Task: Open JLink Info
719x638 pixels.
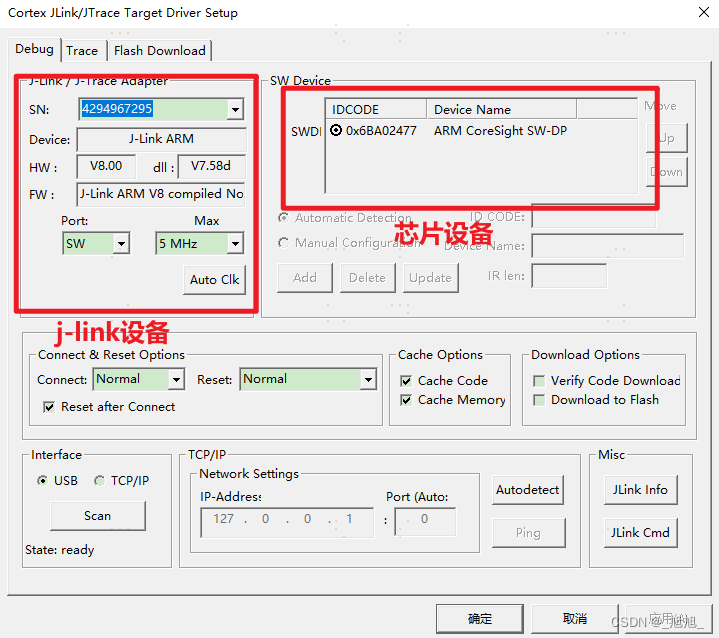Action: (x=640, y=490)
